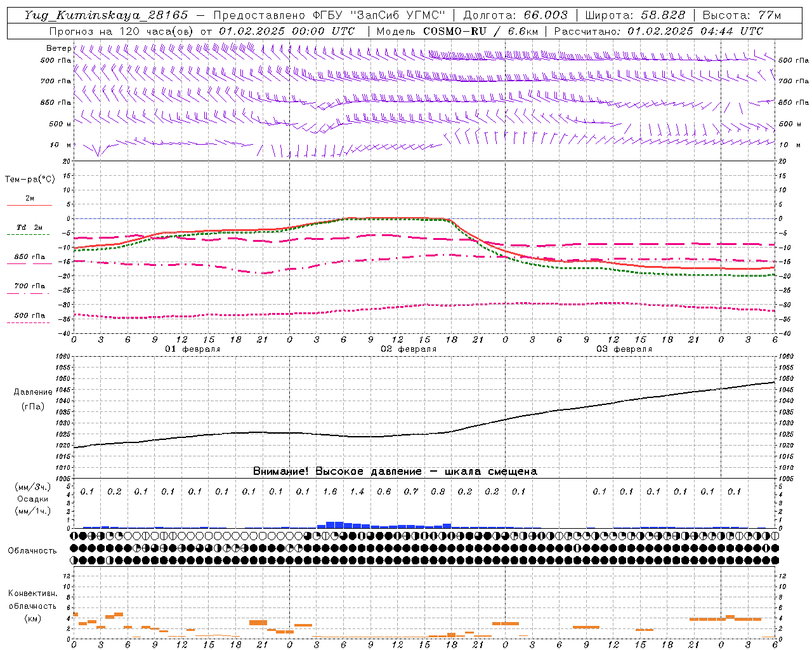Click the Конвективн. label of convective panel

coord(33,594)
